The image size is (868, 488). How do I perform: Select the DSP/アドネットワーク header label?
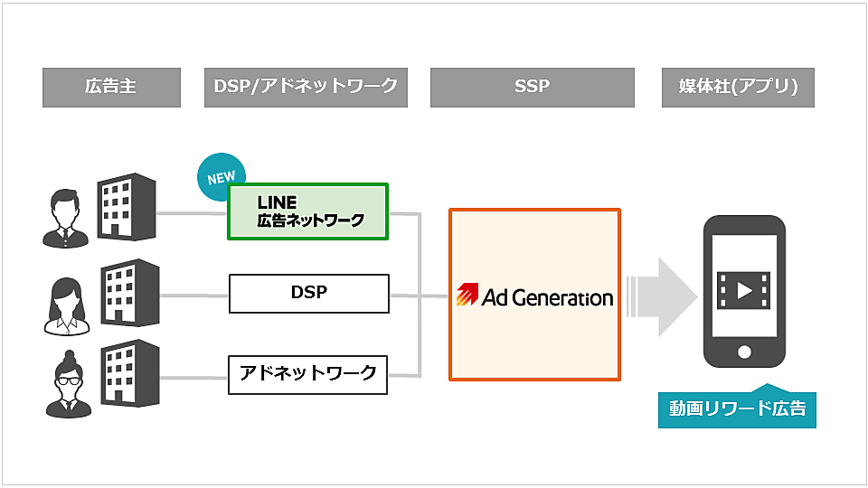[x=306, y=87]
